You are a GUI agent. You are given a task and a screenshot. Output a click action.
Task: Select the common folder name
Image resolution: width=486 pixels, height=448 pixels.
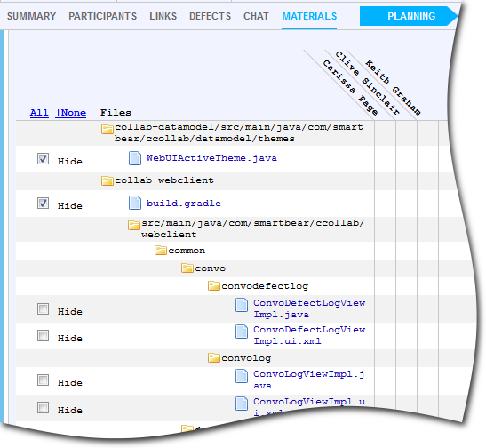tap(187, 251)
